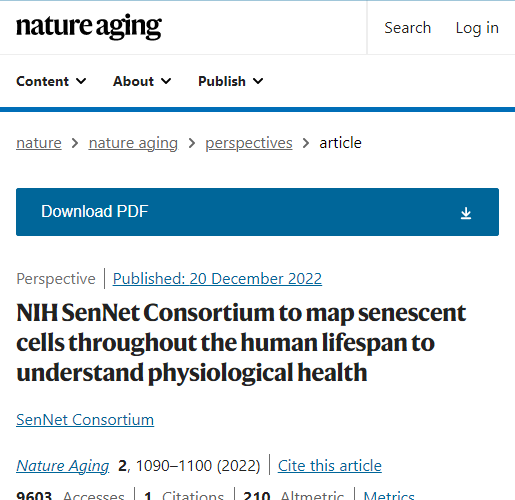Click the Download PDF button
Viewport: 515px width, 500px height.
(257, 212)
